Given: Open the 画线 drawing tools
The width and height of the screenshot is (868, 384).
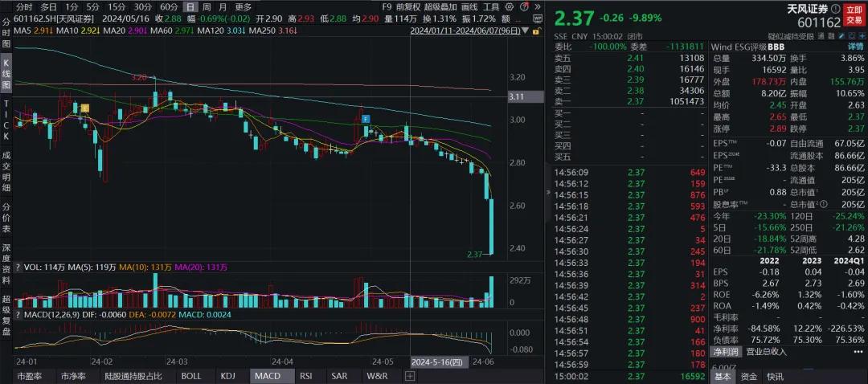Looking at the screenshot, I should 469,7.
